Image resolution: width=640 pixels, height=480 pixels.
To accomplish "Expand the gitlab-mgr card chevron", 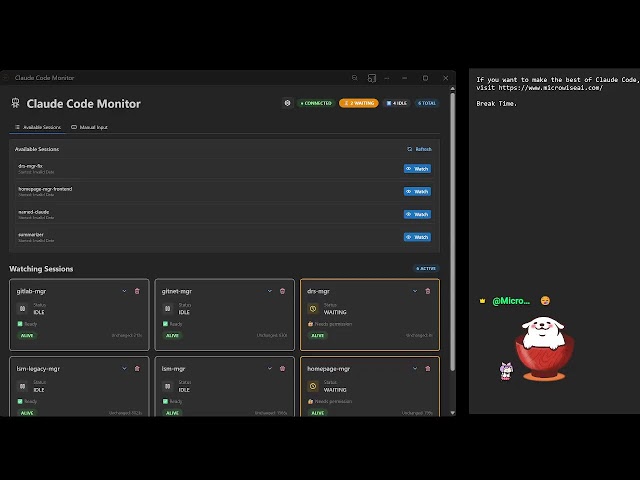I will tap(124, 291).
